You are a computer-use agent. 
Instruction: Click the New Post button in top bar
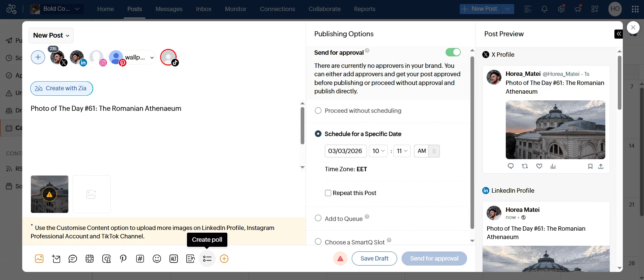point(480,9)
